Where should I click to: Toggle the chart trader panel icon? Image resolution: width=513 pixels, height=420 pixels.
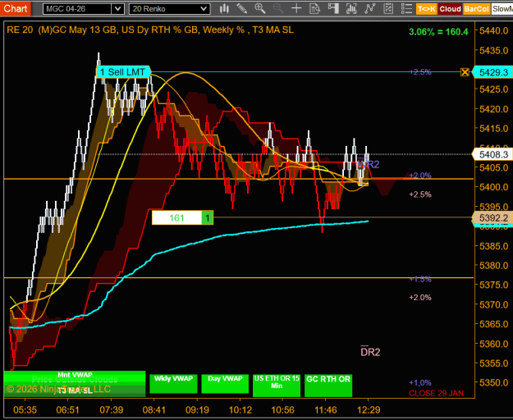pyautogui.click(x=333, y=8)
